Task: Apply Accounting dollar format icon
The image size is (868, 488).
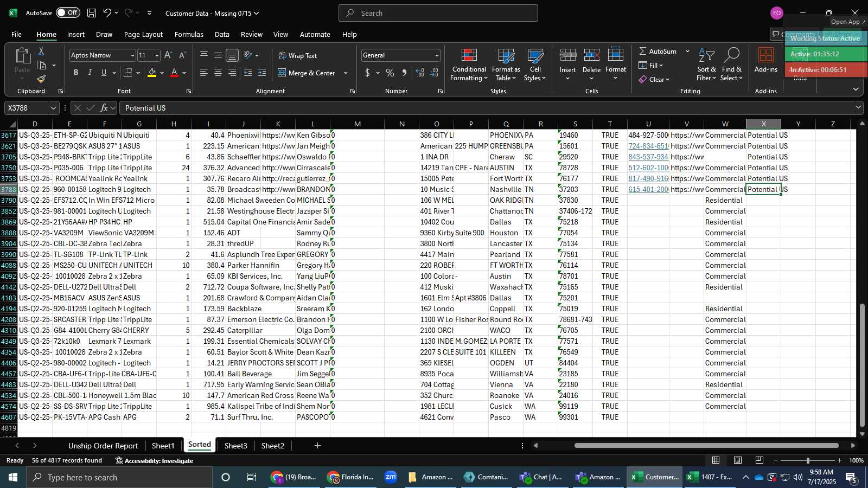Action: [367, 73]
